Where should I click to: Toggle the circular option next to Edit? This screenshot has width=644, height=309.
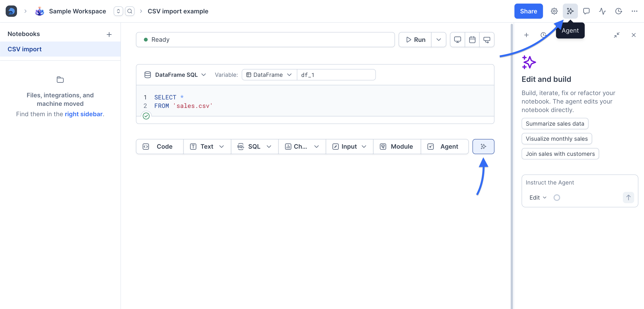point(557,198)
